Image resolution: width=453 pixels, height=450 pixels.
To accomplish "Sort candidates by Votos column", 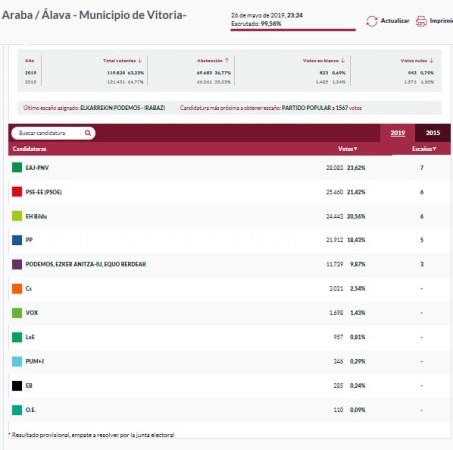I will pos(348,149).
